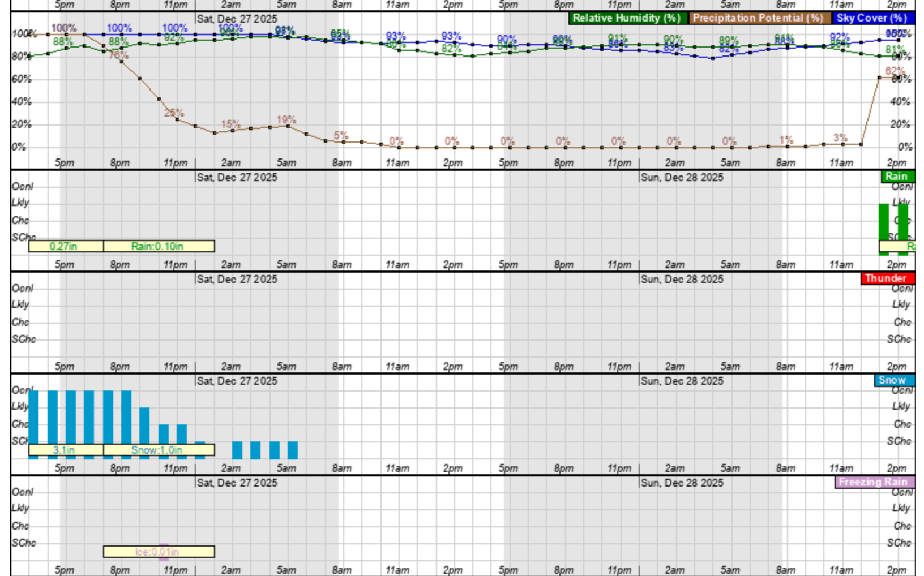Screen dimensions: 924x576
Task: Select the 25% precipitation potential data label
Action: [174, 113]
